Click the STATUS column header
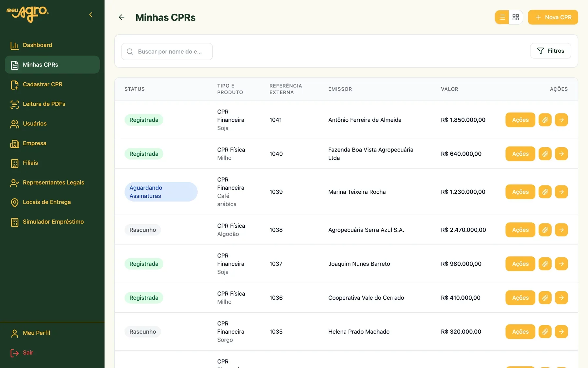 click(135, 89)
